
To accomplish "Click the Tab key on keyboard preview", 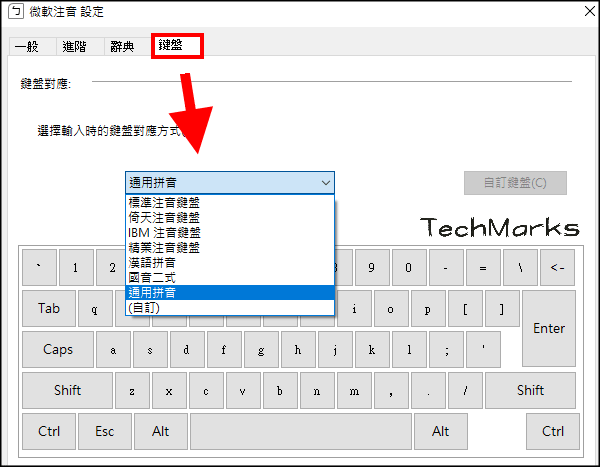I will pyautogui.click(x=49, y=309).
